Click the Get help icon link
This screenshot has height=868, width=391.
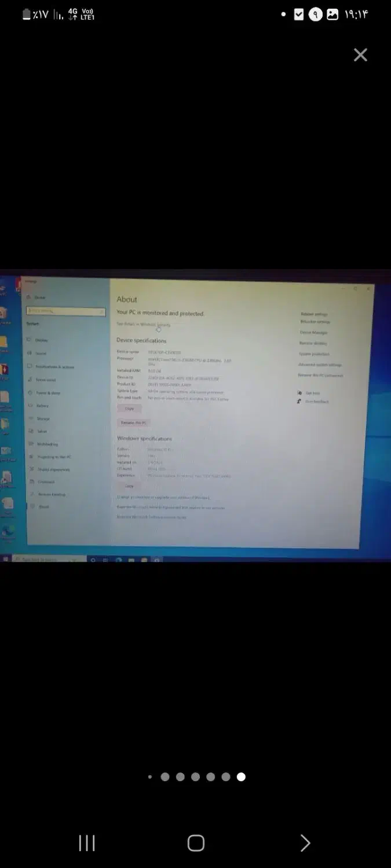point(308,393)
